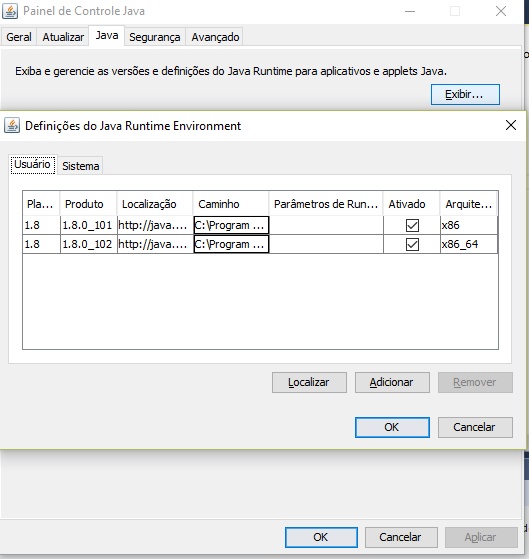
Task: Click the Localizar button
Action: pos(309,383)
